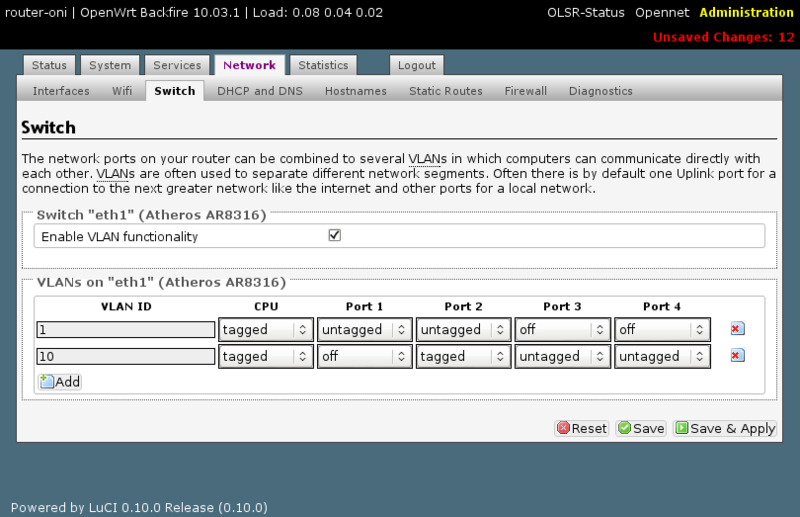Open Port 1 dropdown for VLAN 1

[364, 329]
